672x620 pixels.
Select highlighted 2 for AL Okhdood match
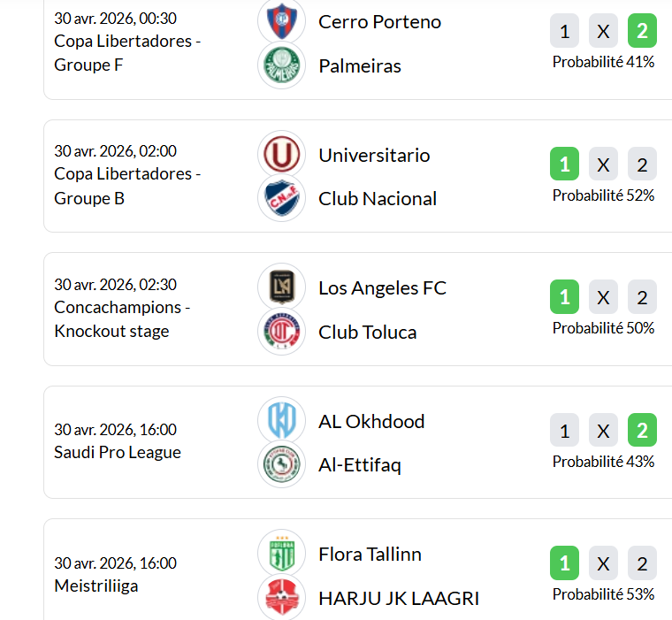[642, 431]
